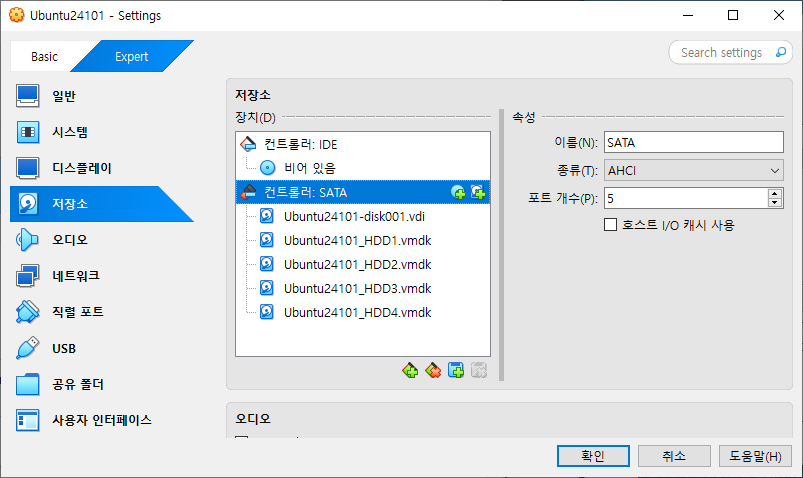803x478 pixels.
Task: Add hard disk to SATA controller
Action: pyautogui.click(x=478, y=193)
